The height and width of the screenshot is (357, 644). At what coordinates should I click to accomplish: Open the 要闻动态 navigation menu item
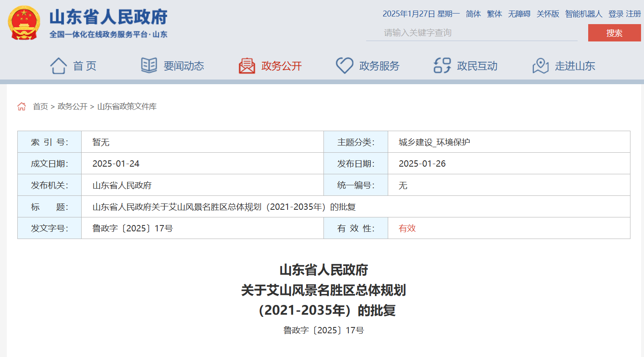point(184,66)
